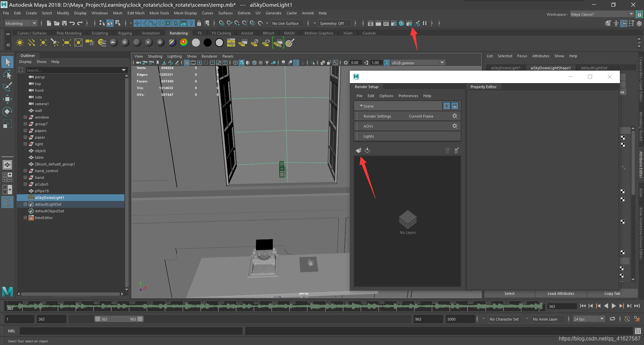Open the Light Editor icon
The width and height of the screenshot is (644, 345).
click(x=417, y=23)
